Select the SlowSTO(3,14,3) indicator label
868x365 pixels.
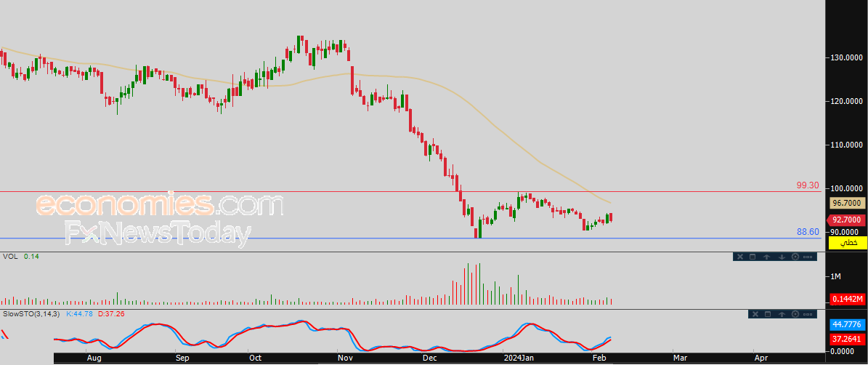pos(31,314)
